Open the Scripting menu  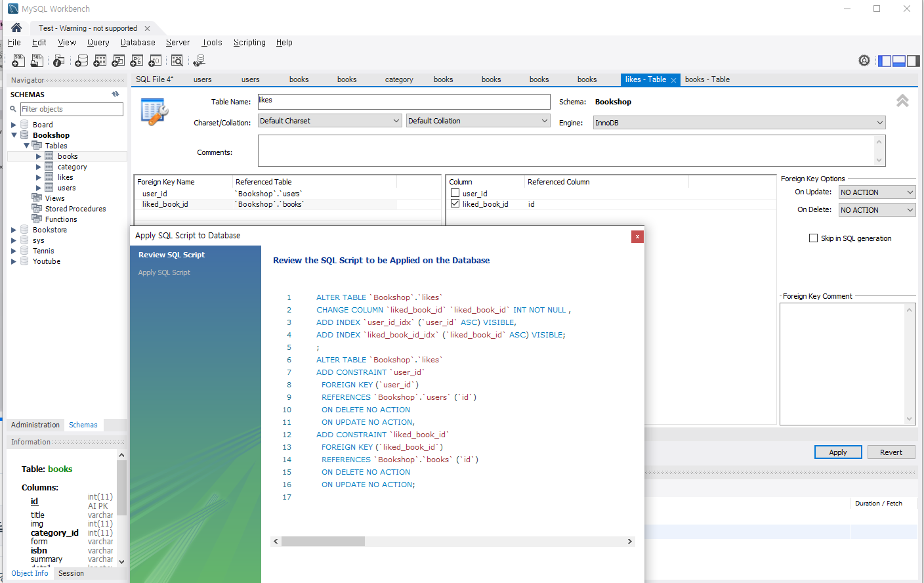tap(249, 43)
